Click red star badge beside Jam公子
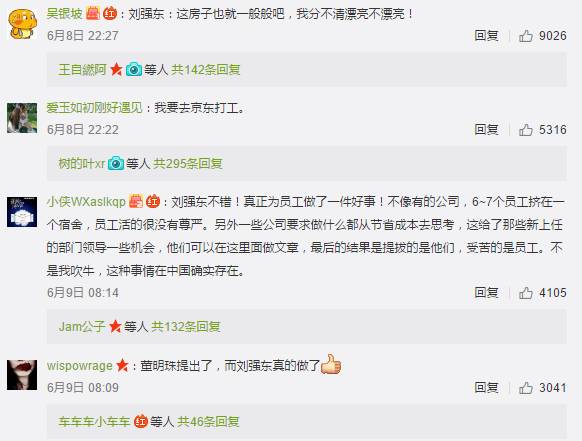This screenshot has width=582, height=441. 115,327
